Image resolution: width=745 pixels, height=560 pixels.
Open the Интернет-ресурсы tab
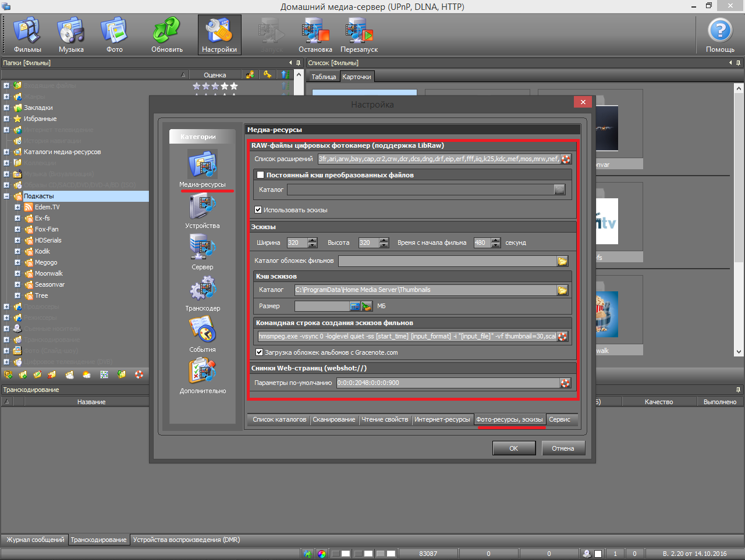[442, 420]
